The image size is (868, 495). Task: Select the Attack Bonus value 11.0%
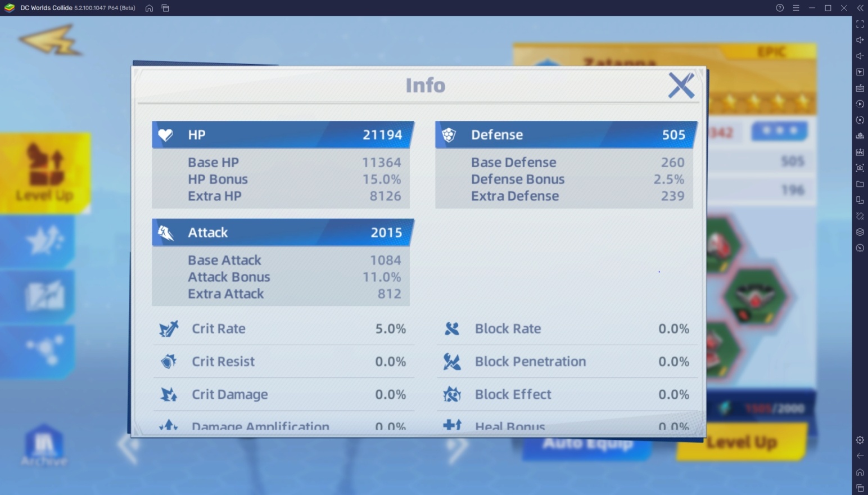[x=382, y=277]
